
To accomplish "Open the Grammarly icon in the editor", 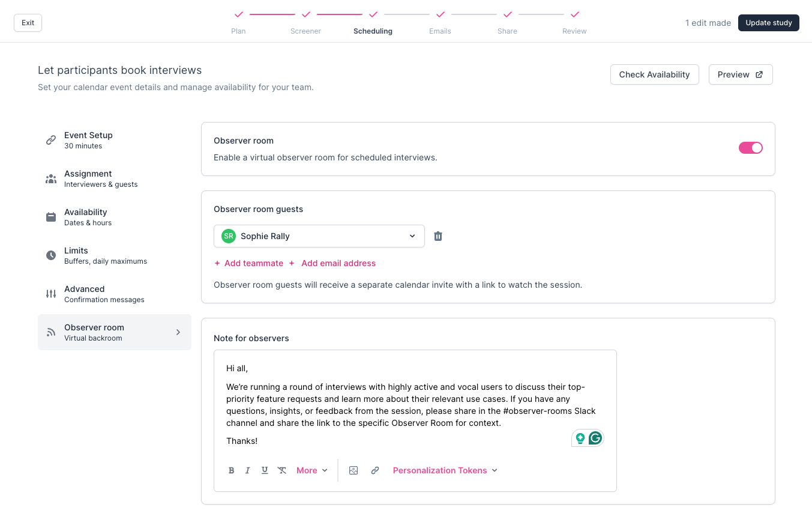I will pos(595,439).
